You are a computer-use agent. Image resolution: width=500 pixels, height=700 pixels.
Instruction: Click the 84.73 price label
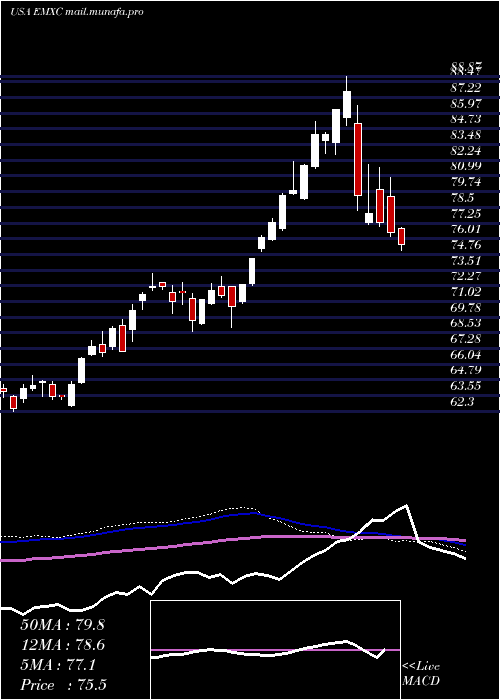click(468, 120)
